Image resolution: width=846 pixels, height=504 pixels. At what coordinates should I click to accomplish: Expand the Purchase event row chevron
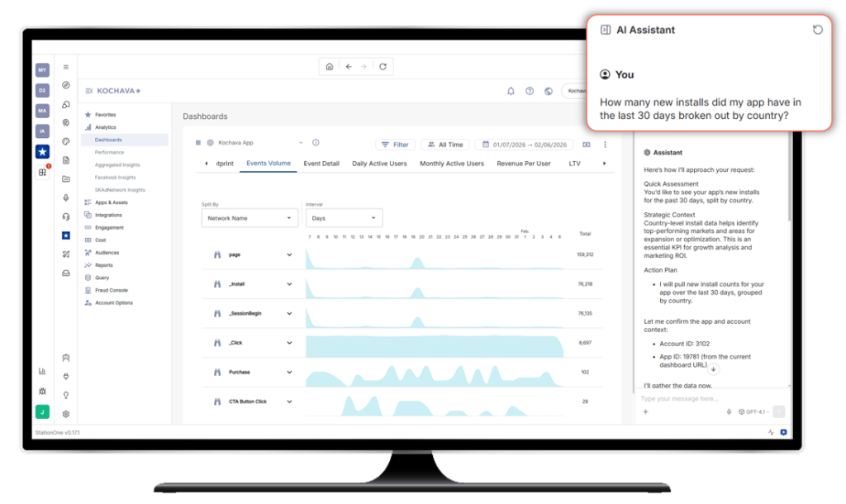[289, 373]
